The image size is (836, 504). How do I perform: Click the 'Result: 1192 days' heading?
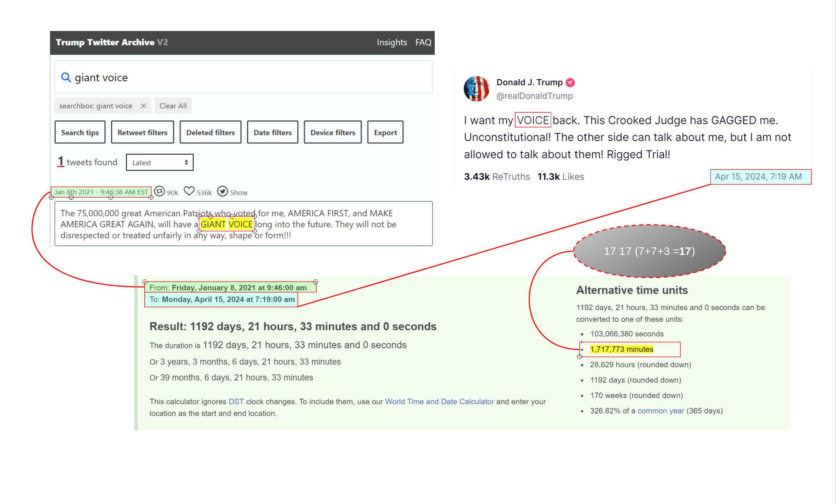coord(293,326)
